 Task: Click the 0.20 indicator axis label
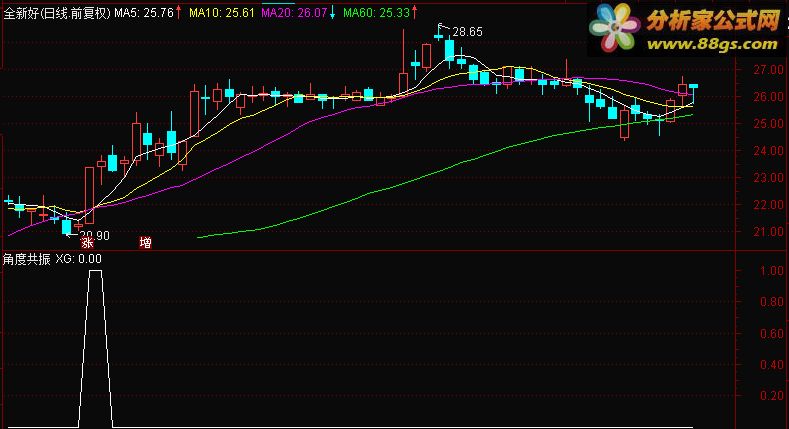tap(771, 396)
